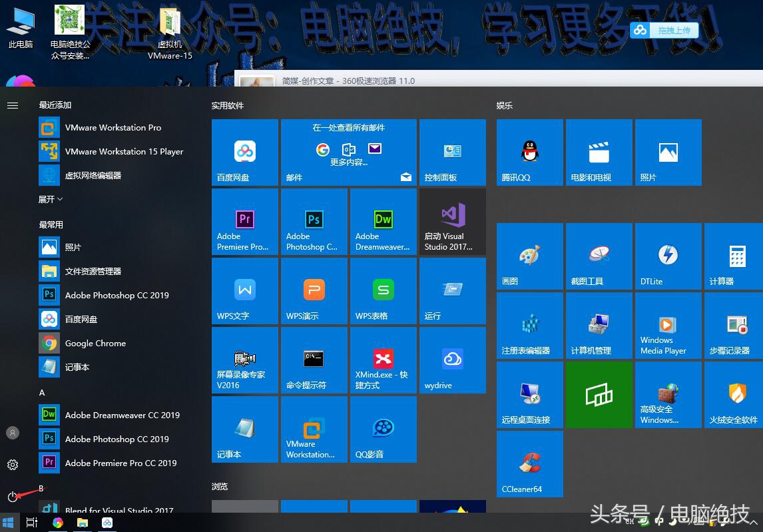Start the 命令提示符 Command Prompt tile
This screenshot has height=532, width=763.
pyautogui.click(x=314, y=360)
